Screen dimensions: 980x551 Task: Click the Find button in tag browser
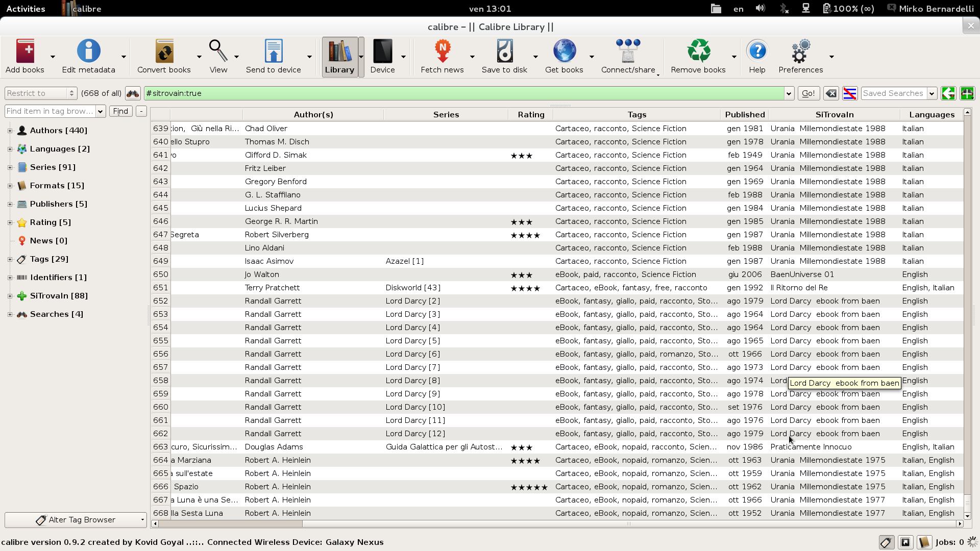[x=120, y=111]
